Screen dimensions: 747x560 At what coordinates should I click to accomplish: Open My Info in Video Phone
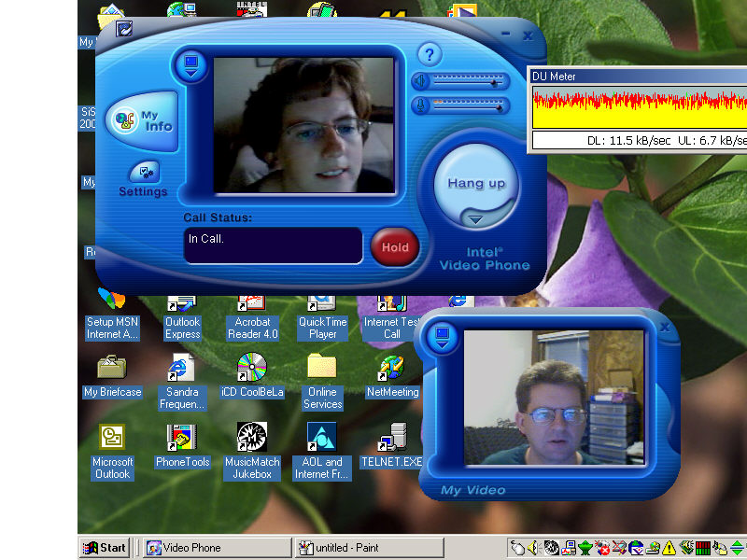click(142, 120)
